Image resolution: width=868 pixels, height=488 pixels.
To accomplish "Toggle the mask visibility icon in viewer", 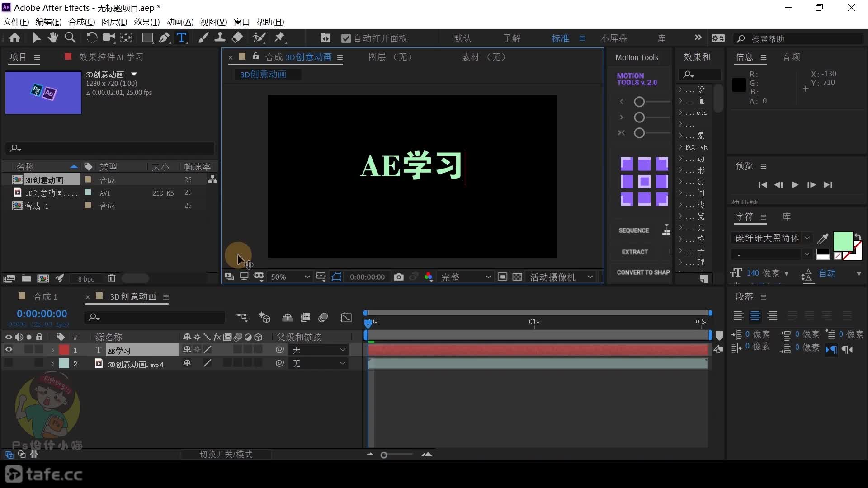I will point(336,277).
